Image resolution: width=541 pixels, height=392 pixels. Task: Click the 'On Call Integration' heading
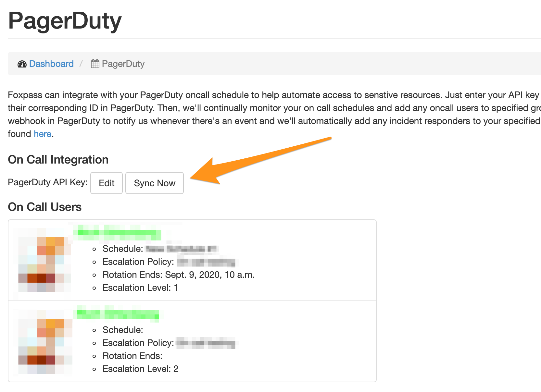click(58, 160)
